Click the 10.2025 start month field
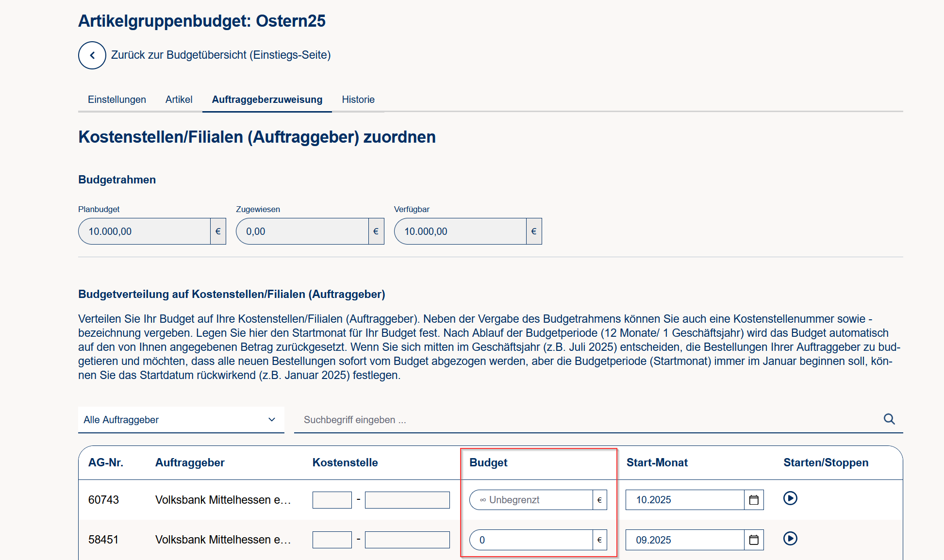944x560 pixels. pos(684,500)
